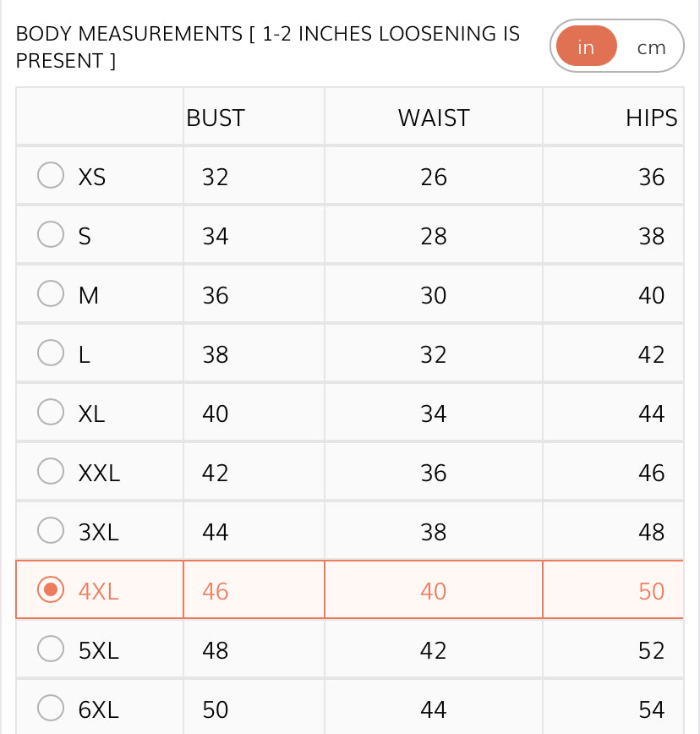Image resolution: width=700 pixels, height=734 pixels.
Task: Click the 'in' inches unit option
Action: click(586, 47)
